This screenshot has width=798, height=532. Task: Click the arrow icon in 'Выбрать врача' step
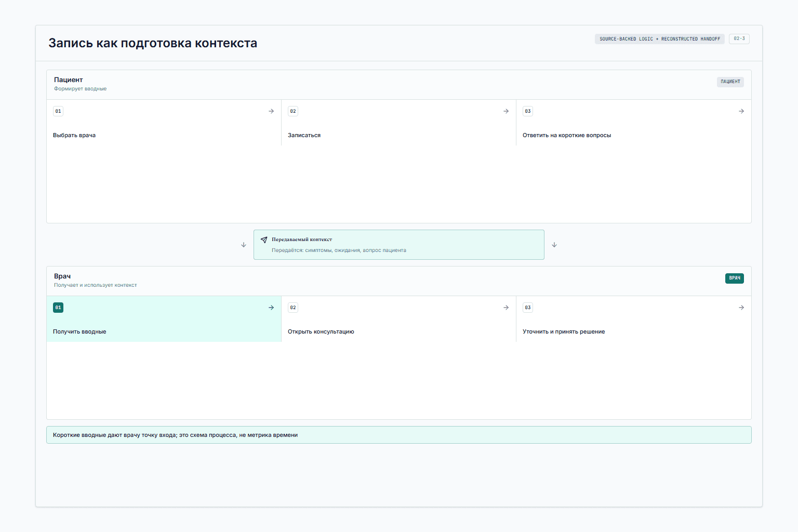coord(271,111)
